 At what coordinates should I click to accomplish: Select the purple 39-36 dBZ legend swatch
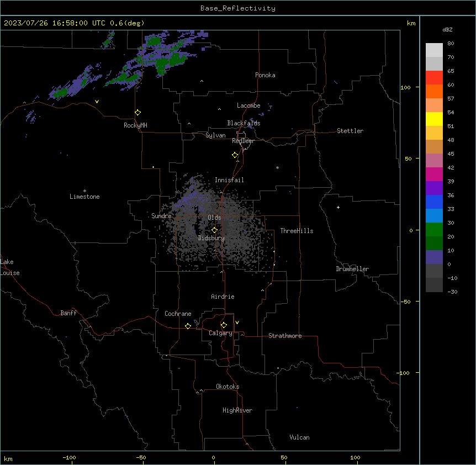click(x=434, y=188)
